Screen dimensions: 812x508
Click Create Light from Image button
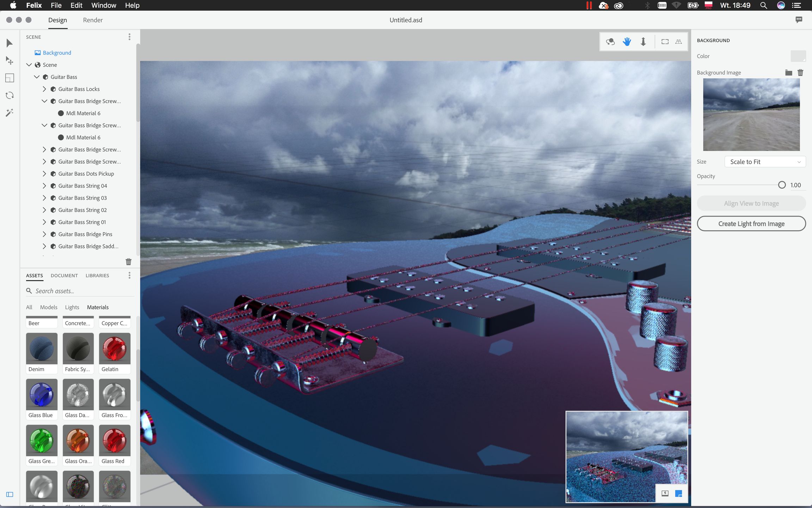[x=751, y=224]
